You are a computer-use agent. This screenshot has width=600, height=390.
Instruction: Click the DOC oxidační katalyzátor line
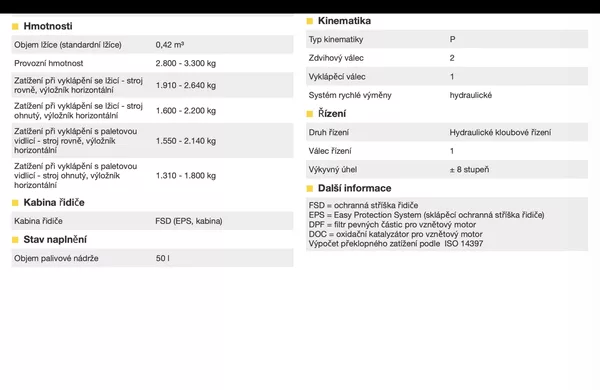point(395,234)
